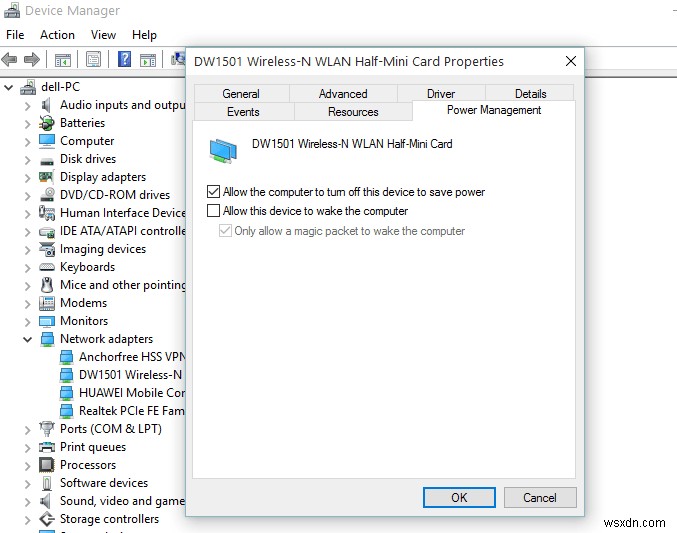The height and width of the screenshot is (533, 677).
Task: Click the Print queues printer icon
Action: (47, 447)
